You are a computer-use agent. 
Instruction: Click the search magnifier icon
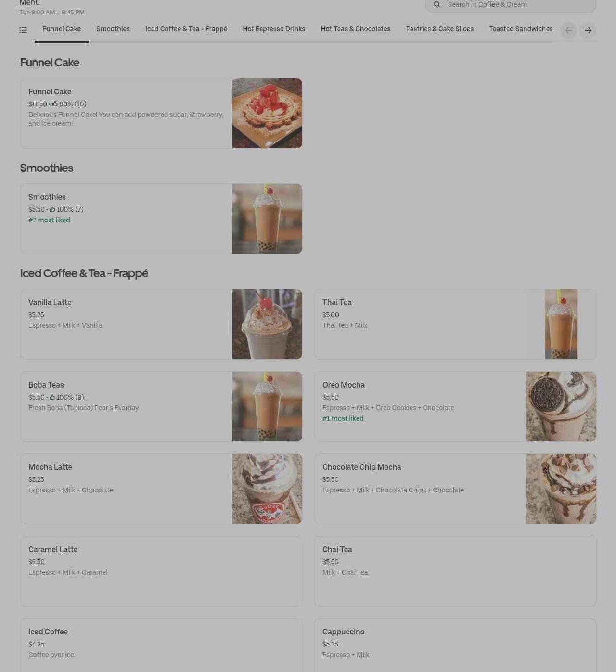click(437, 4)
